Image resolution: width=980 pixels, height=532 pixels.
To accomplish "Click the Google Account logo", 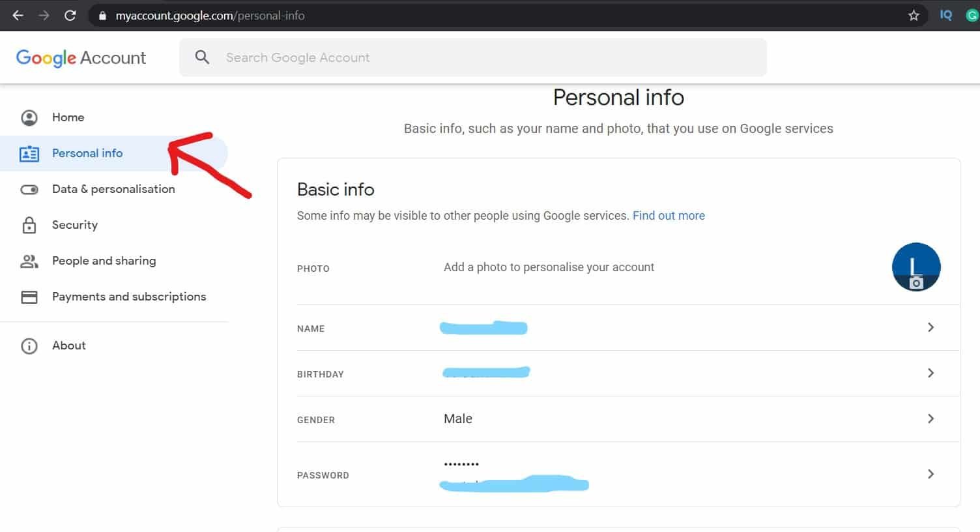I will coord(81,57).
